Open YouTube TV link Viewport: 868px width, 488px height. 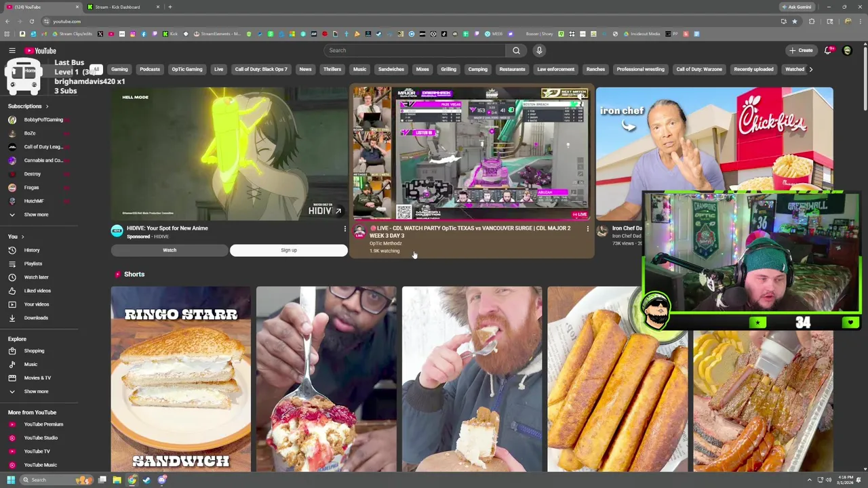pyautogui.click(x=37, y=451)
